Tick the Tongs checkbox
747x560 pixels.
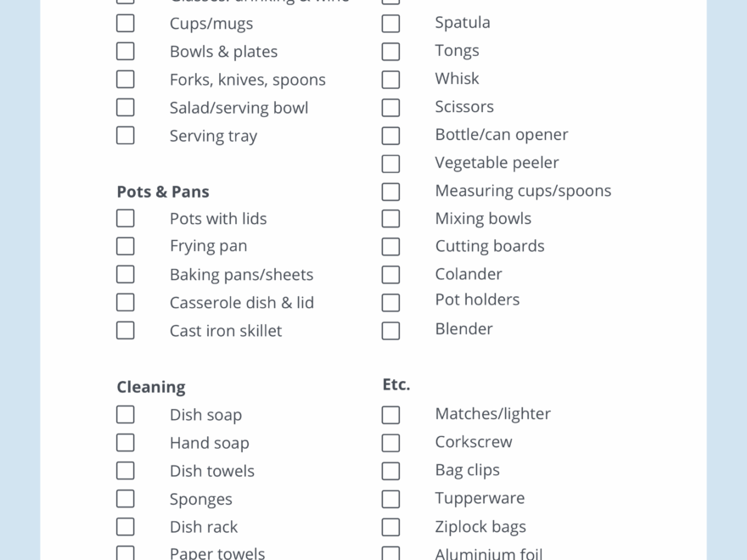[390, 52]
